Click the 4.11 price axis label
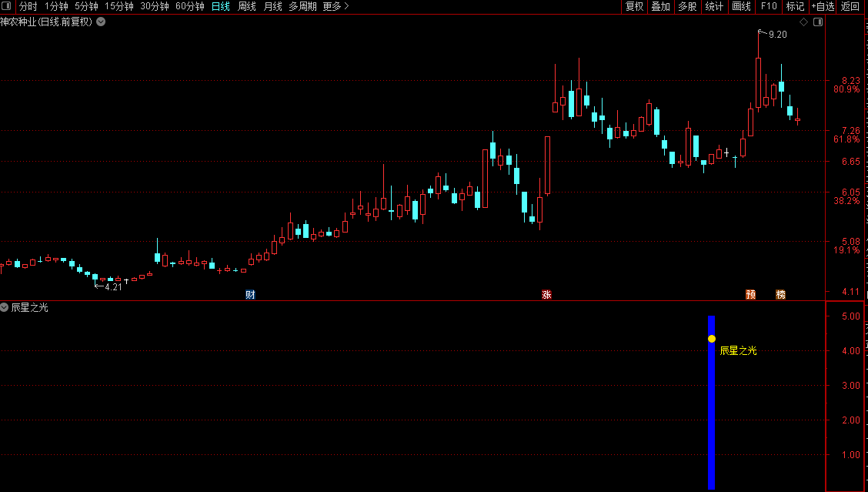The image size is (868, 492). point(851,292)
